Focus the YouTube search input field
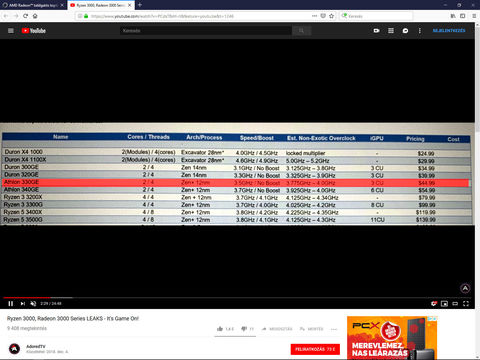 click(206, 31)
